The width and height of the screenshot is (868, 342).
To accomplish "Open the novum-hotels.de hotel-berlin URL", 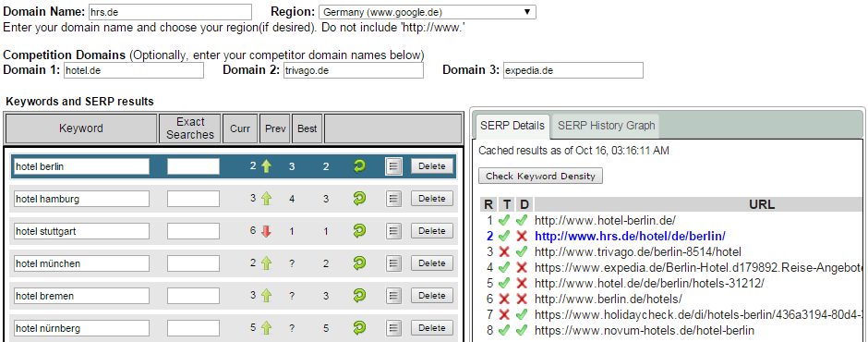I will 645,331.
